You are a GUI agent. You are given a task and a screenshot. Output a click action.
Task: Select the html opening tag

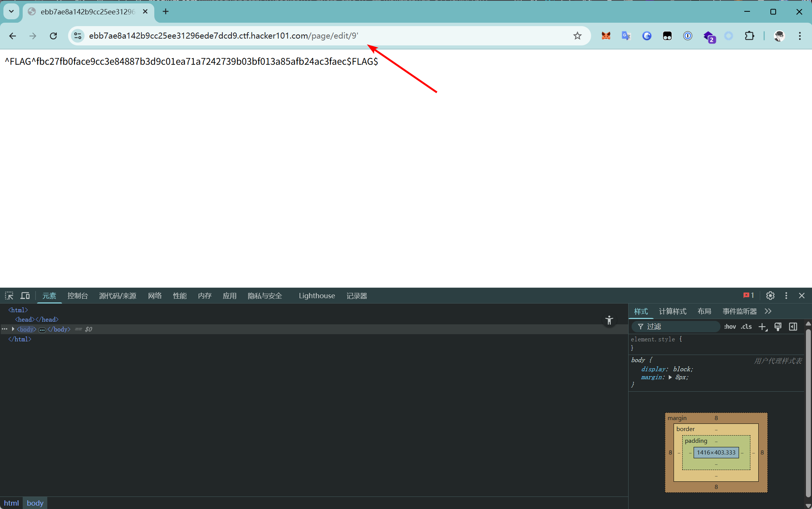pyautogui.click(x=18, y=310)
